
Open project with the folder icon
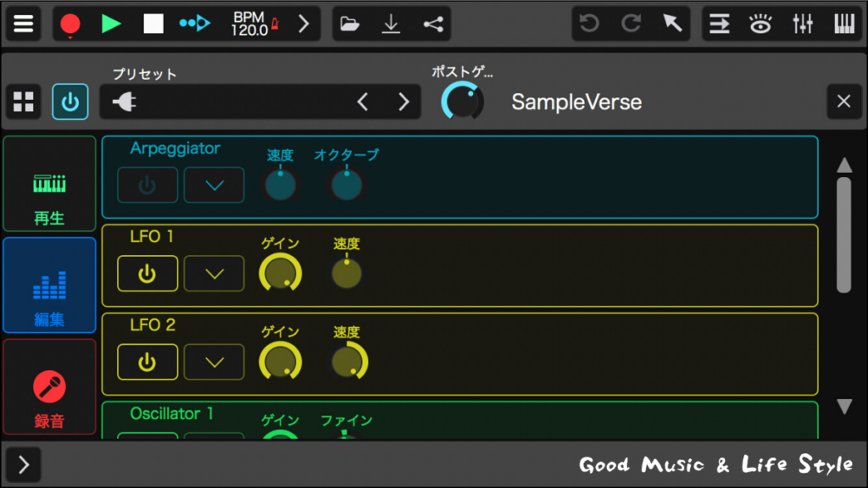coord(349,24)
